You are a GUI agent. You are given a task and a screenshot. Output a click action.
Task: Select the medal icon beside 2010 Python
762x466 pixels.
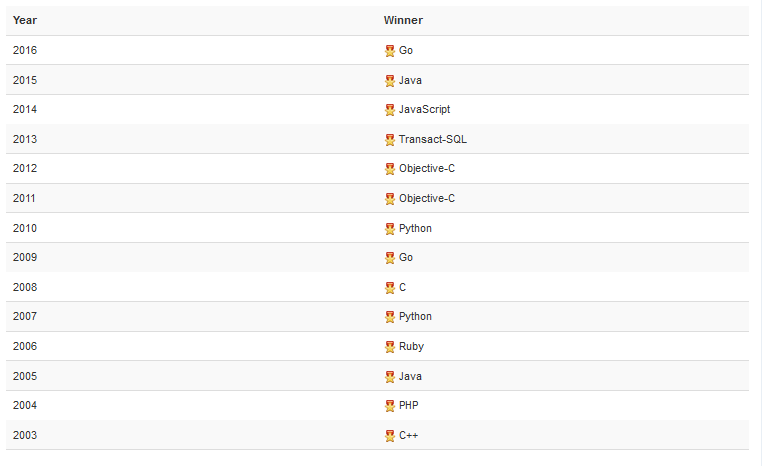click(x=390, y=228)
